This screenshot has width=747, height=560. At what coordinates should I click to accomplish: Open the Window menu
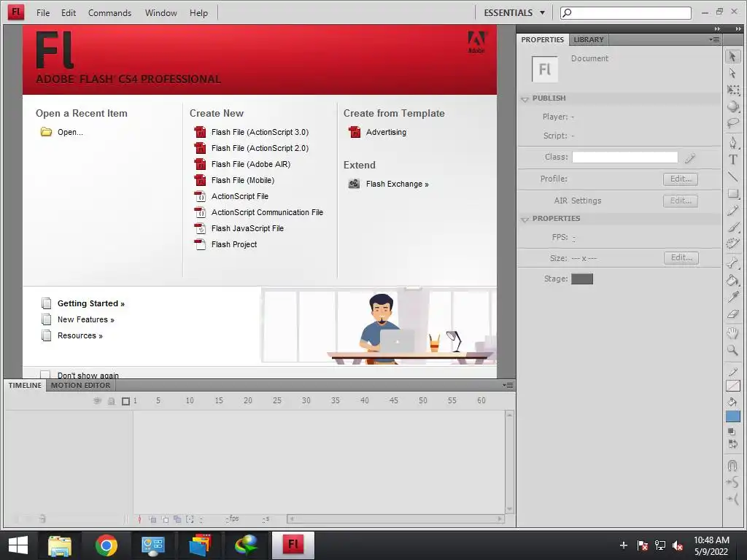(161, 13)
